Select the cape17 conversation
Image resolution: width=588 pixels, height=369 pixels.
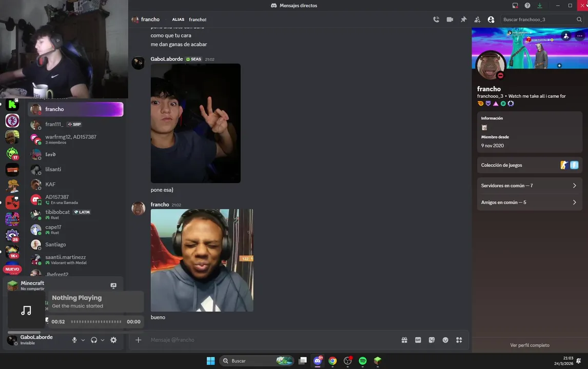[x=76, y=229]
